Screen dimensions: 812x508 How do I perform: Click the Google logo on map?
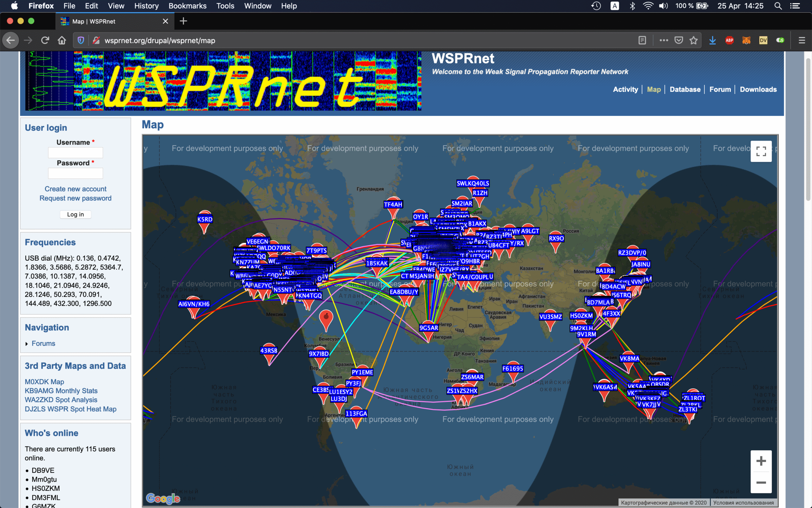(163, 498)
